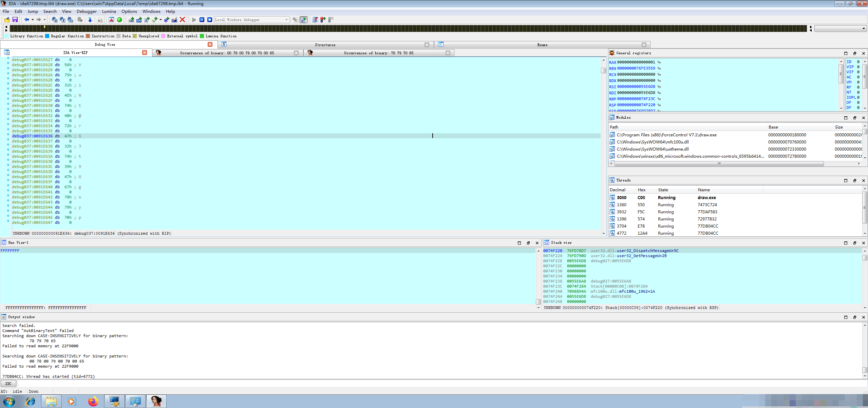Click the RBX register value 0000000076FE3559
This screenshot has height=408, width=868.
point(636,68)
